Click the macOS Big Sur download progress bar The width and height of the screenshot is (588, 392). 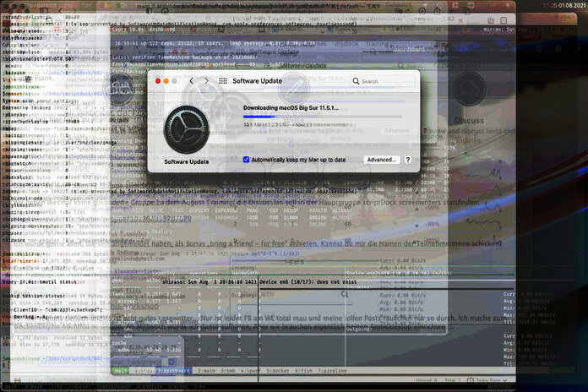coord(323,117)
